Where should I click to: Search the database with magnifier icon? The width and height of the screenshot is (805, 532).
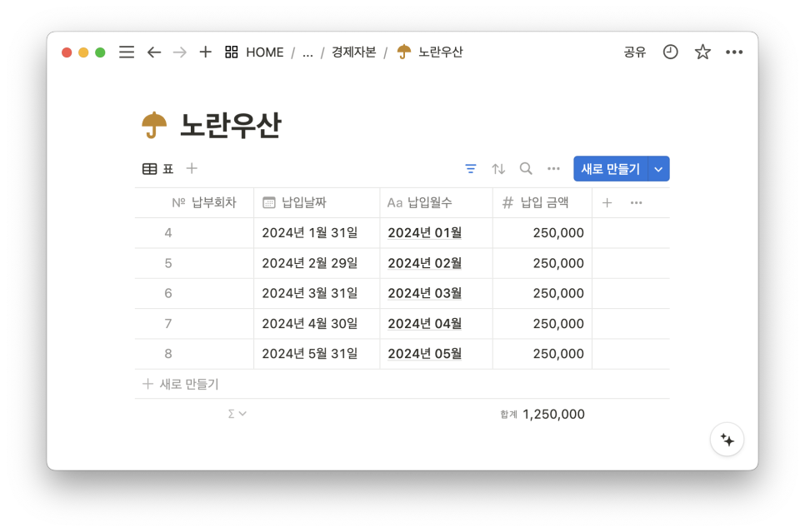526,169
